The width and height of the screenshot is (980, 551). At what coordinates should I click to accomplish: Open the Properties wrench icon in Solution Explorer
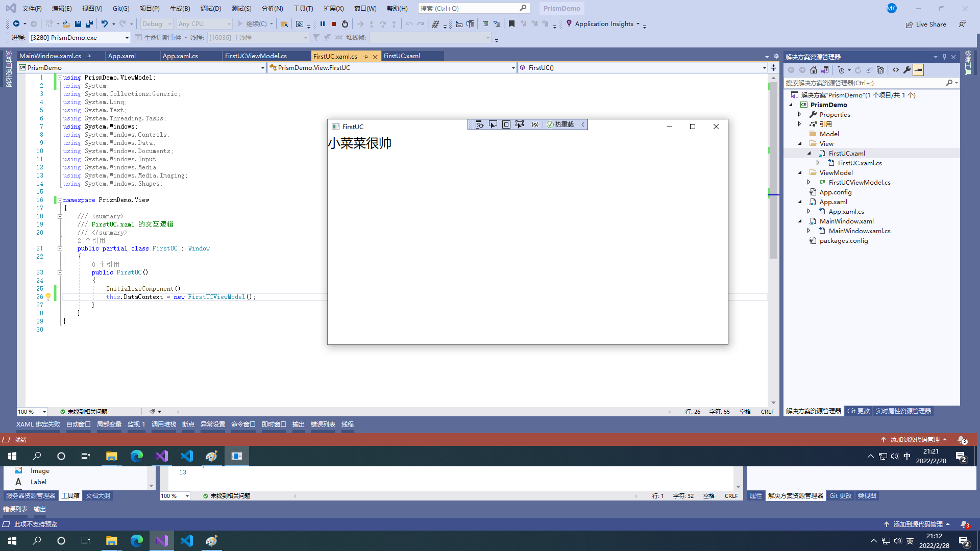tap(907, 70)
